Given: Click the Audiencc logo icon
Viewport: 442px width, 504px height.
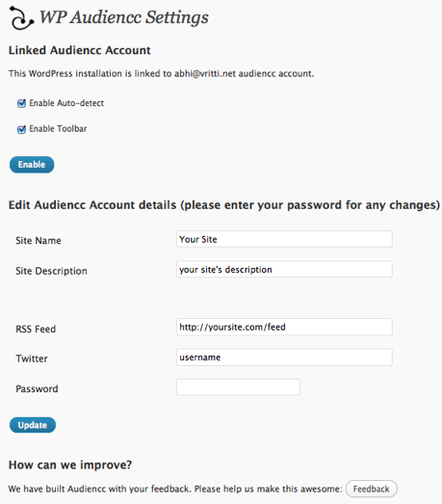Looking at the screenshot, I should (x=21, y=18).
